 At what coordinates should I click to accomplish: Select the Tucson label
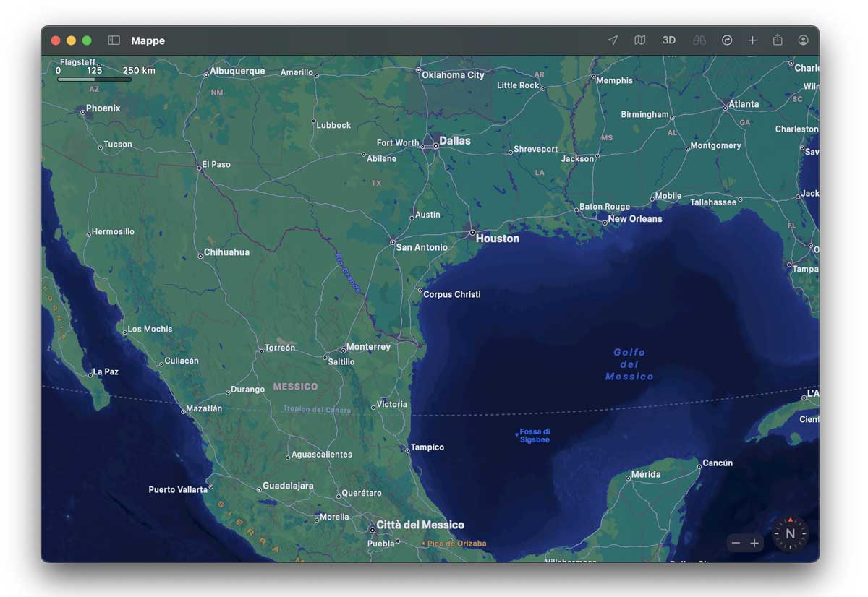[x=118, y=145]
